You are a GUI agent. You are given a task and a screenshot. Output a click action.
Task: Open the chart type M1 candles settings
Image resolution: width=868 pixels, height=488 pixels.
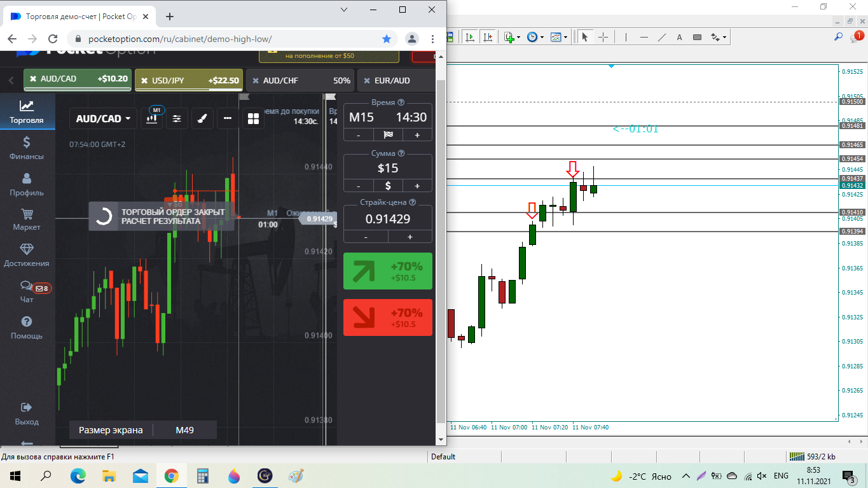click(152, 118)
